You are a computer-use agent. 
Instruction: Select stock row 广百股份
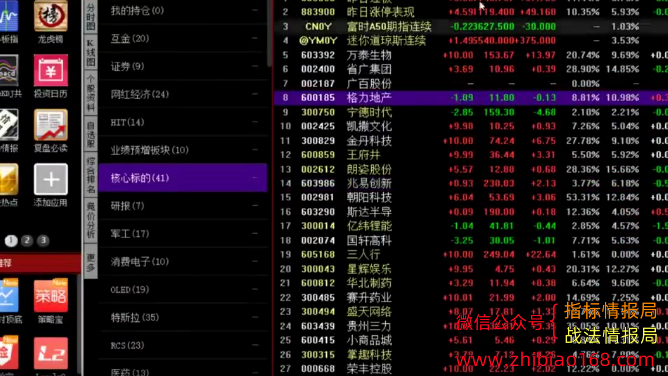471,83
